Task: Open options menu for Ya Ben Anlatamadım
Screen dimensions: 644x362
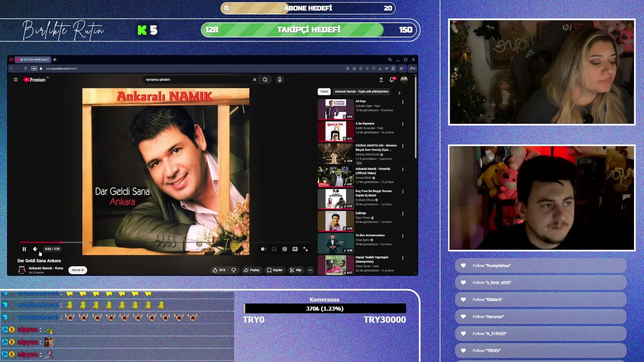Action: click(403, 235)
